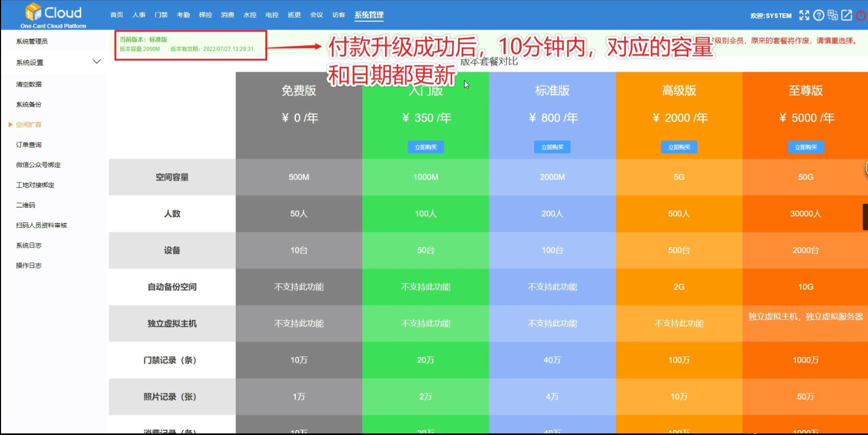Open 订单查询 in the sidebar

click(28, 145)
